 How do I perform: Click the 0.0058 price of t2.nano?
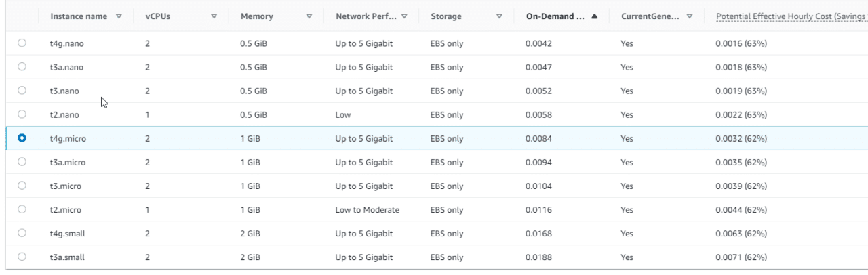pyautogui.click(x=538, y=114)
